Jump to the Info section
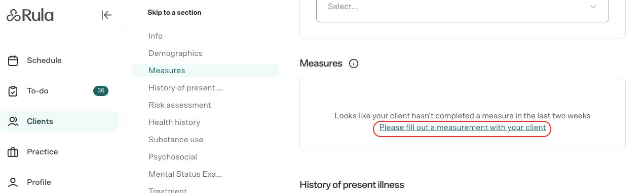This screenshot has height=193, width=644. 156,36
